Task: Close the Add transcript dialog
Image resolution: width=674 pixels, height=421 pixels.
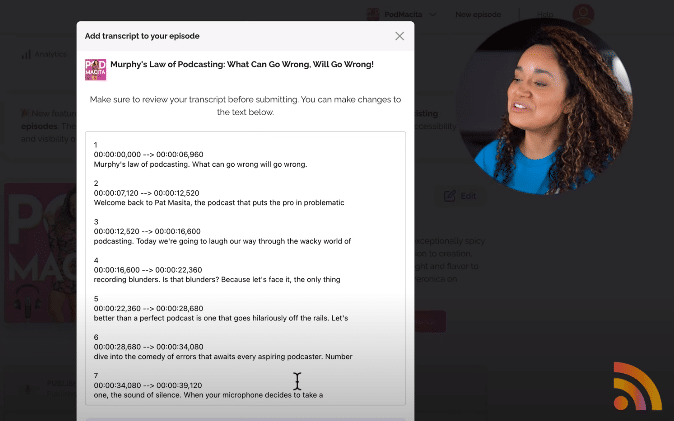Action: click(399, 36)
